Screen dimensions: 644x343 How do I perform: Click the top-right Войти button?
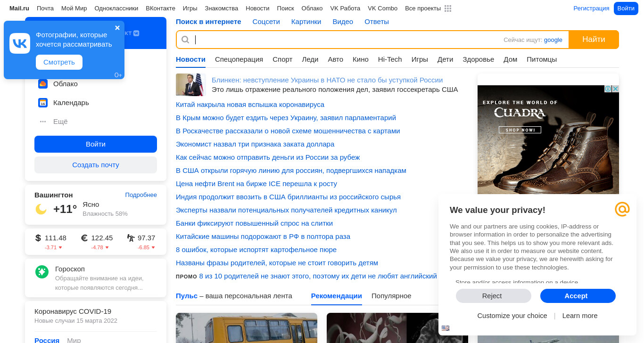[x=626, y=8]
